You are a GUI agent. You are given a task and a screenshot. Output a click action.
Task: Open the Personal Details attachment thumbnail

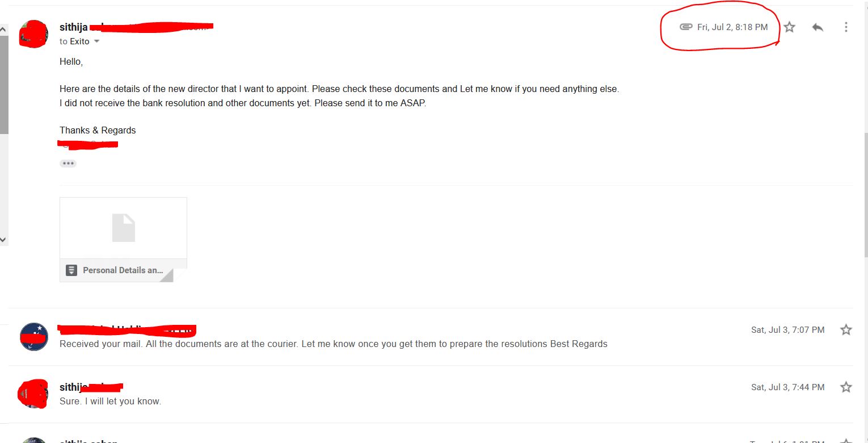point(123,239)
